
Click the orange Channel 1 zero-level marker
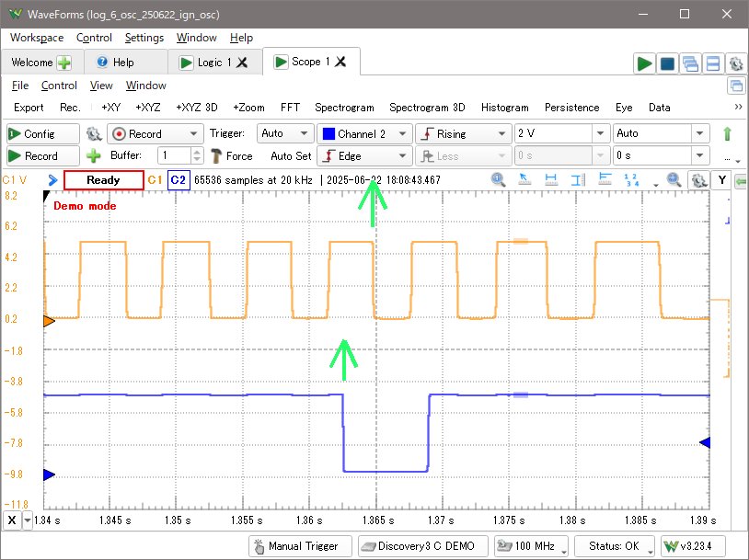coord(49,321)
